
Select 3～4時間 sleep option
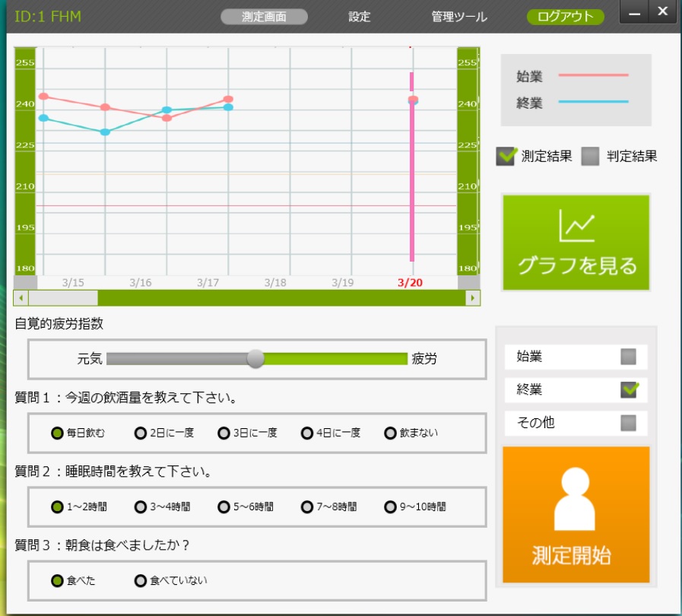pyautogui.click(x=140, y=506)
